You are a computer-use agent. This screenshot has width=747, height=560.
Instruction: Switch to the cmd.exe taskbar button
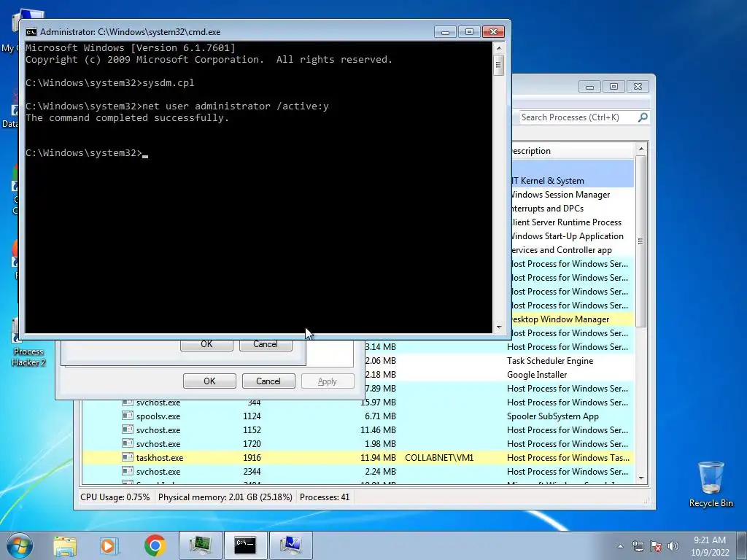(244, 545)
